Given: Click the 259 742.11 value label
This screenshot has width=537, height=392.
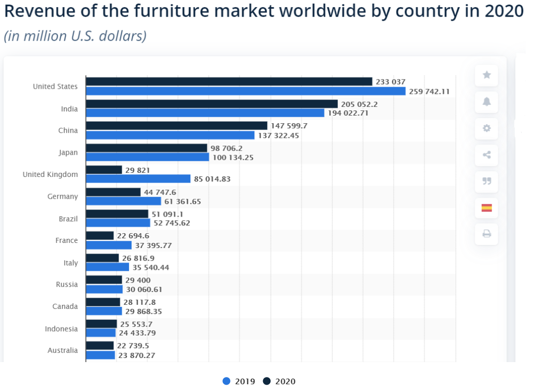Looking at the screenshot, I should tap(429, 91).
